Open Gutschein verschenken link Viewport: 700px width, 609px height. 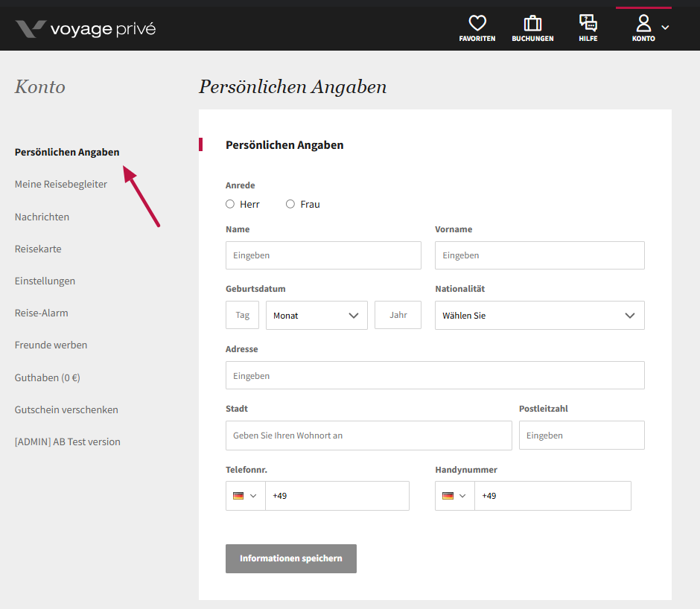(x=66, y=409)
